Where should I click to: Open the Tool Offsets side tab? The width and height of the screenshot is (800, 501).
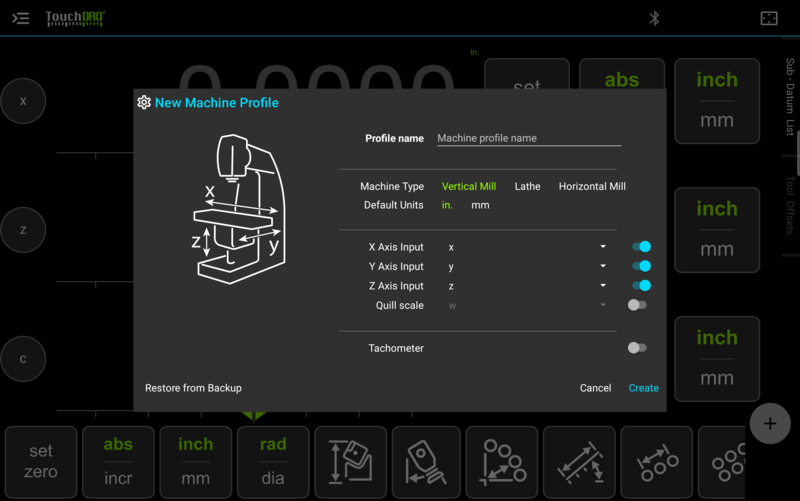coord(790,205)
